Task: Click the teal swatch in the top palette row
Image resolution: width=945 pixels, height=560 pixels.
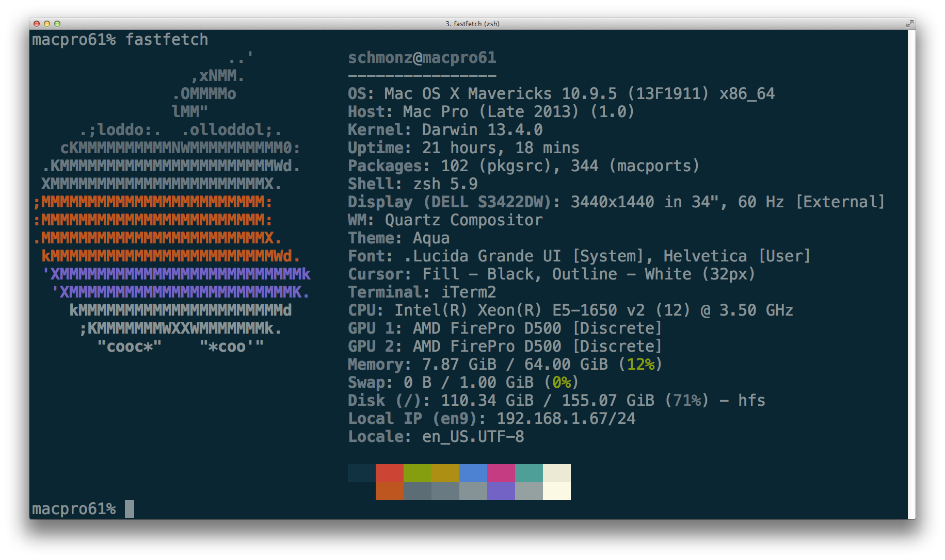Action: (528, 473)
